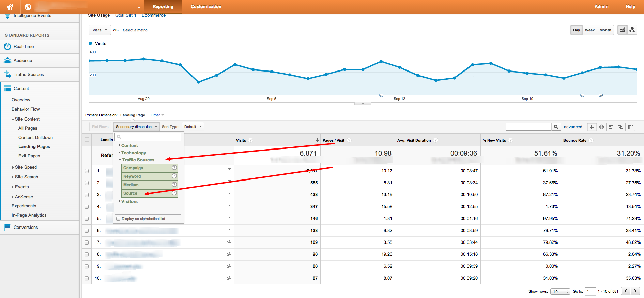Screen dimensions: 644x298
Task: Check the checkbox for row 5
Action: (x=87, y=219)
